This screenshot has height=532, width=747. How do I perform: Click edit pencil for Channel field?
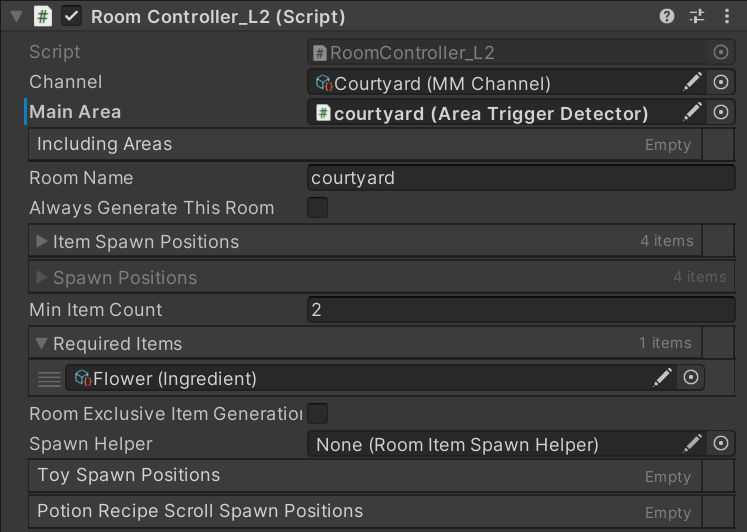692,83
